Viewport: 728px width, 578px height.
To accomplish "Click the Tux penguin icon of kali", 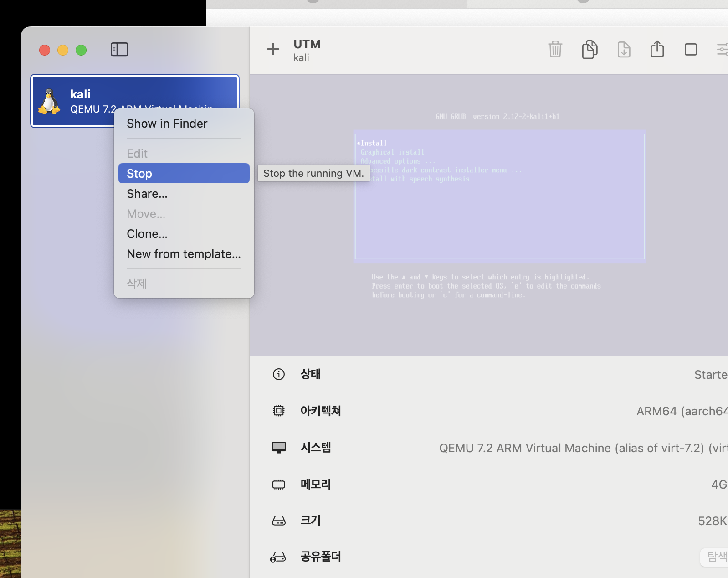I will tap(49, 101).
